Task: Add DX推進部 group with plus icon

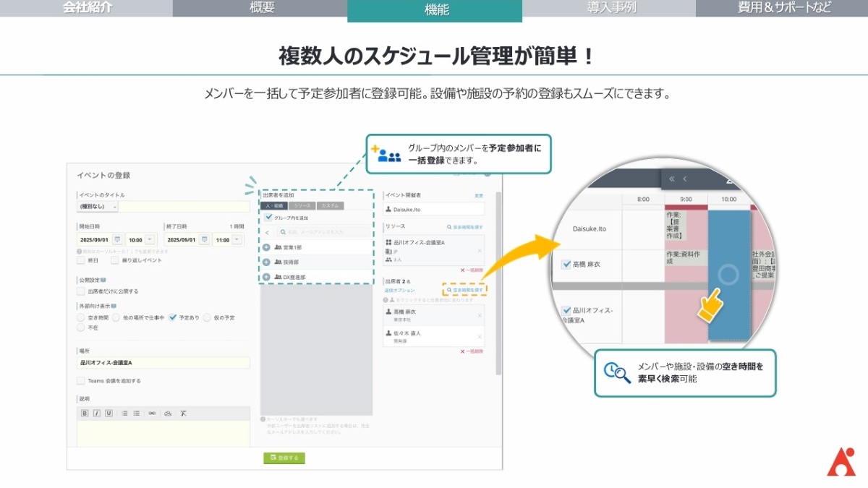Action: pos(266,277)
